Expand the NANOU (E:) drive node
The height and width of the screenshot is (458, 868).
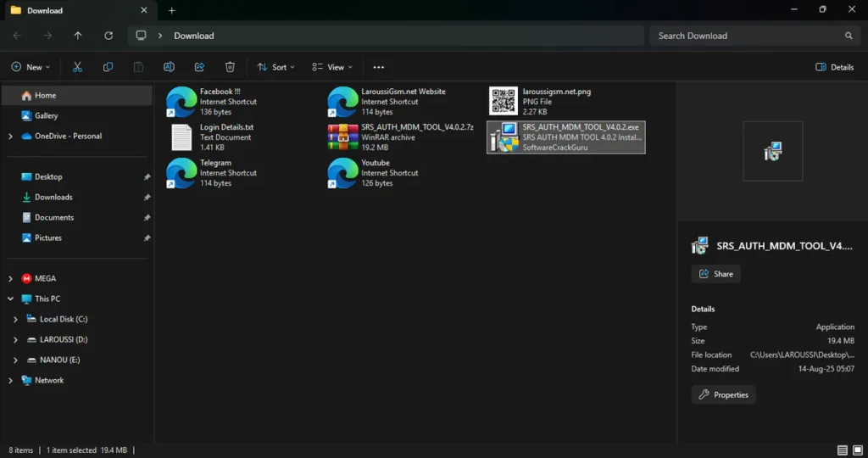pyautogui.click(x=15, y=360)
